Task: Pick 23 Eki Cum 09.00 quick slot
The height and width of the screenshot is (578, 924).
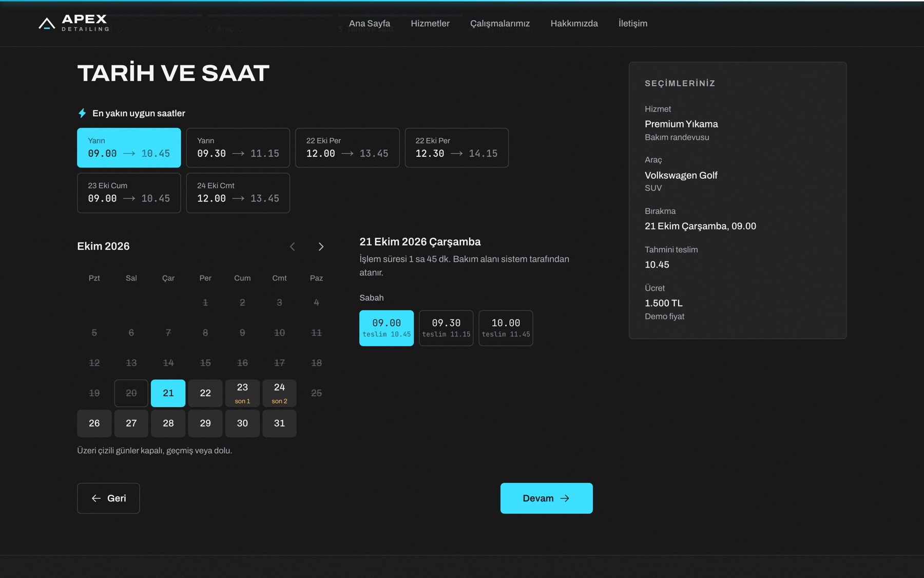Action: [129, 193]
